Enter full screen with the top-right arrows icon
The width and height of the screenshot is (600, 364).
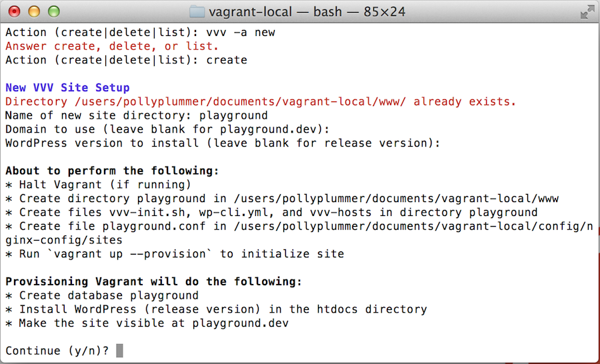coord(587,12)
